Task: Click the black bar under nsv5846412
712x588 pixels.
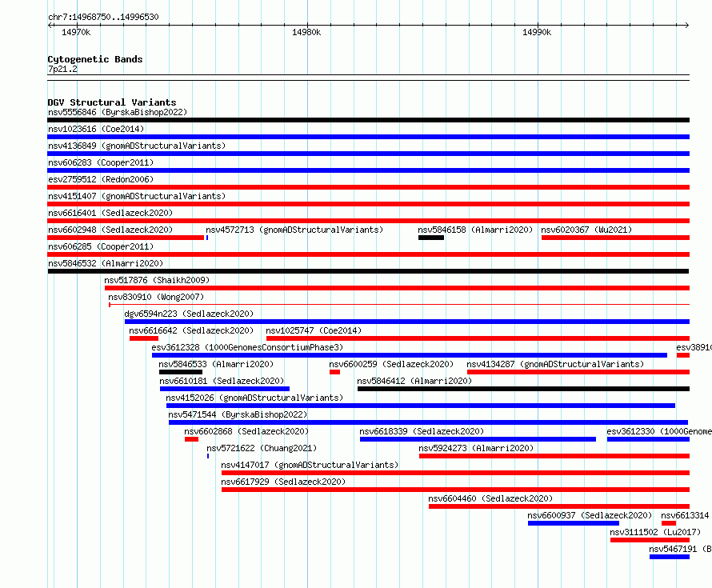Action: pos(523,389)
